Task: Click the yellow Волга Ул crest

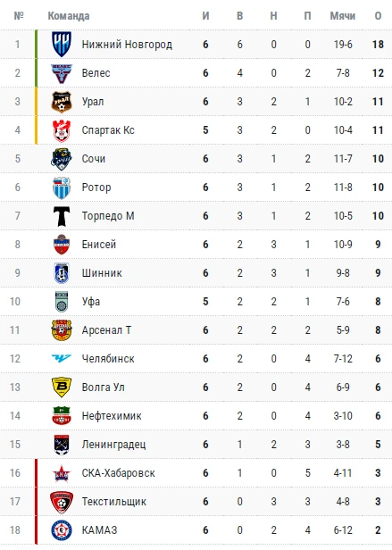Action: pos(62,387)
